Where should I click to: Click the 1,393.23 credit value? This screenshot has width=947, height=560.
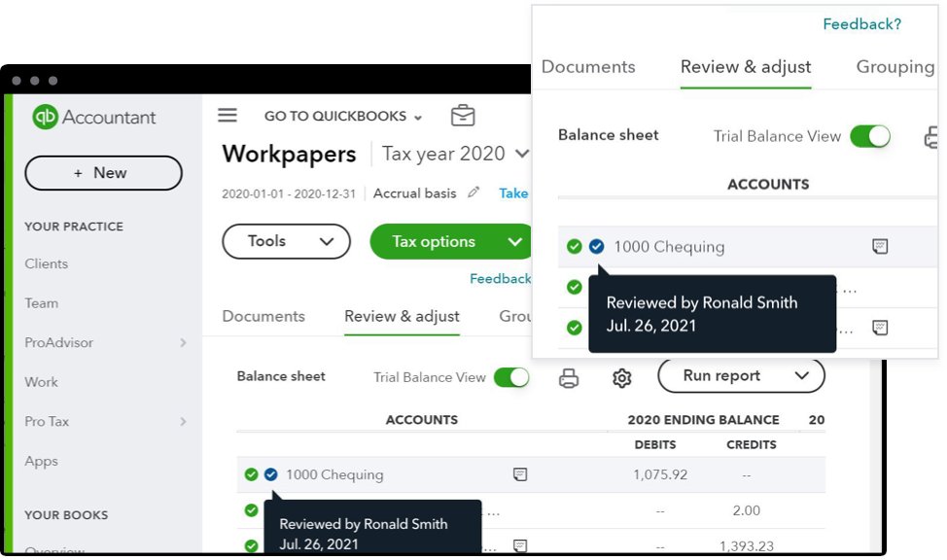coord(747,546)
